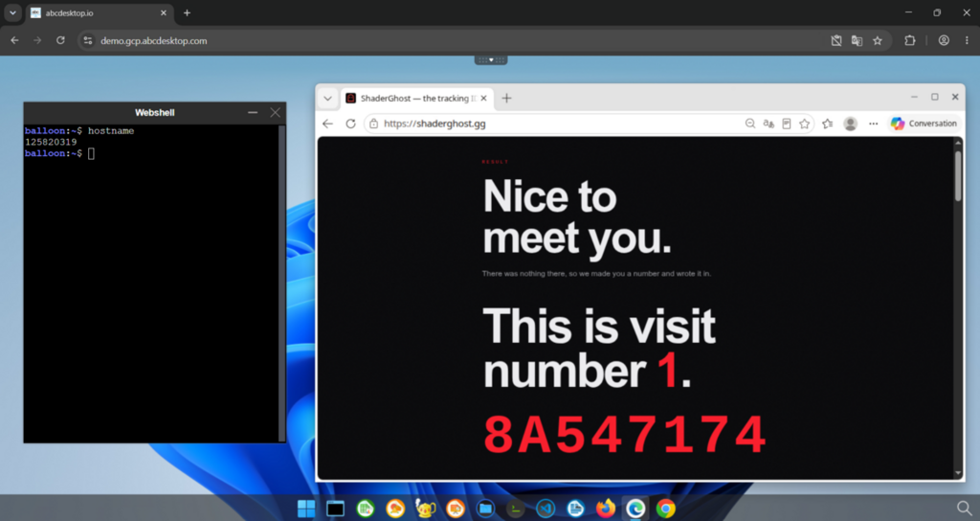Maximize the Edge browser window

point(934,97)
